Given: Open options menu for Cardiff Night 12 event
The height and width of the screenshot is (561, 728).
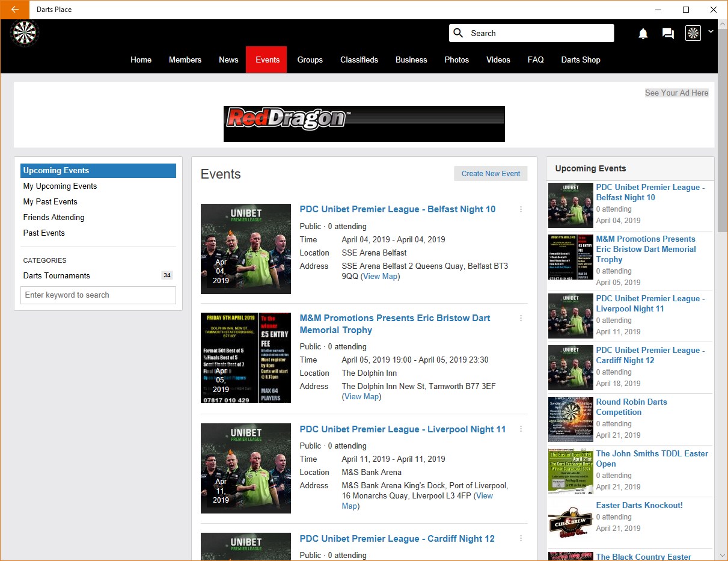Looking at the screenshot, I should pos(521,539).
